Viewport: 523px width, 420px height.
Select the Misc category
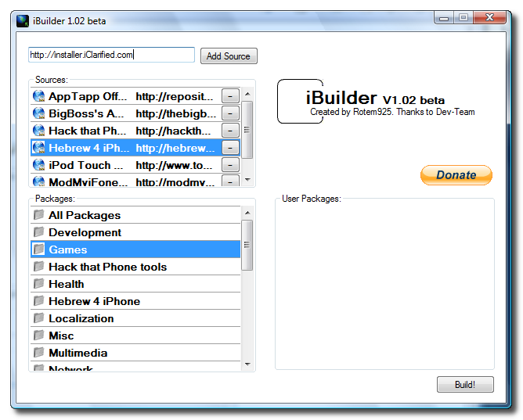tap(135, 336)
